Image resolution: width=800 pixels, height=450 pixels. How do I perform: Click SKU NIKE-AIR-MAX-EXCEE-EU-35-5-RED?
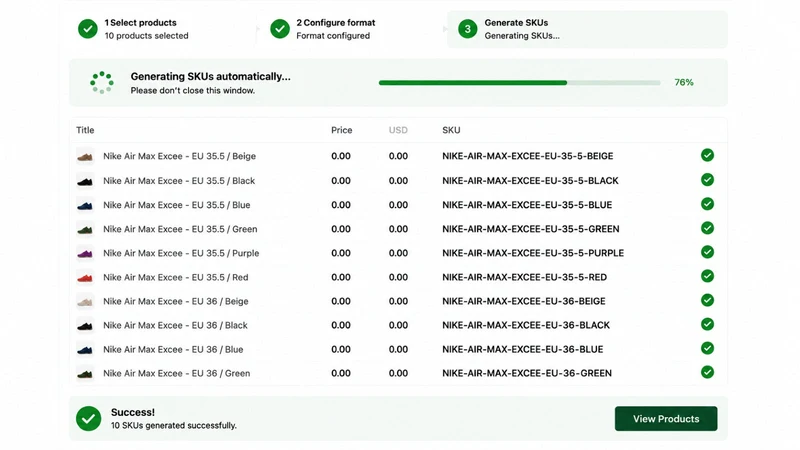point(524,278)
